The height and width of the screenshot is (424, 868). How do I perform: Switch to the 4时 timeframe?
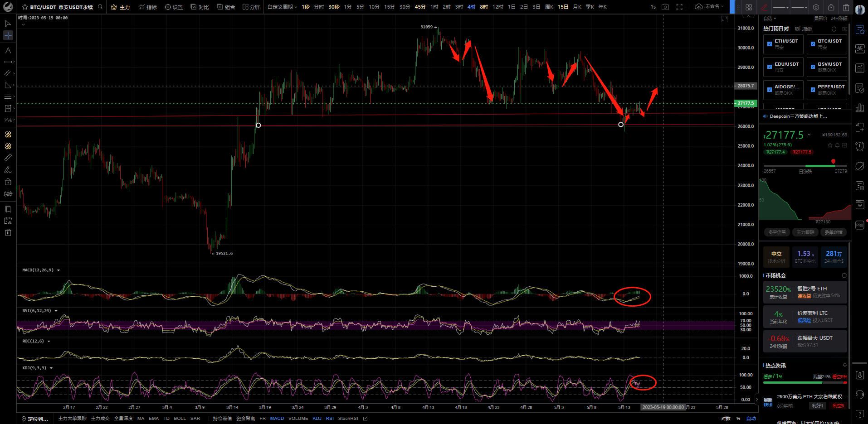point(472,7)
